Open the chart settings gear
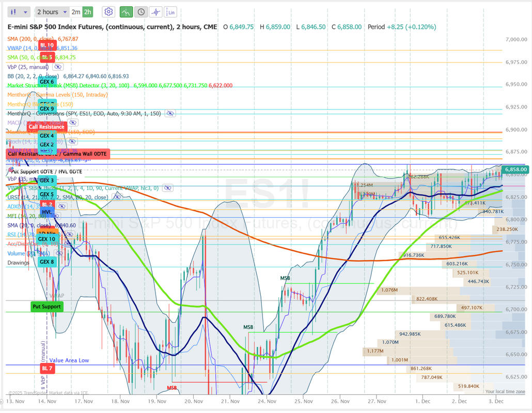 pos(108,12)
